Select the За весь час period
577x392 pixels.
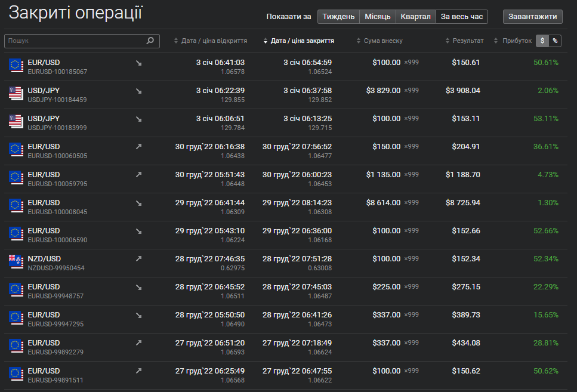point(461,17)
